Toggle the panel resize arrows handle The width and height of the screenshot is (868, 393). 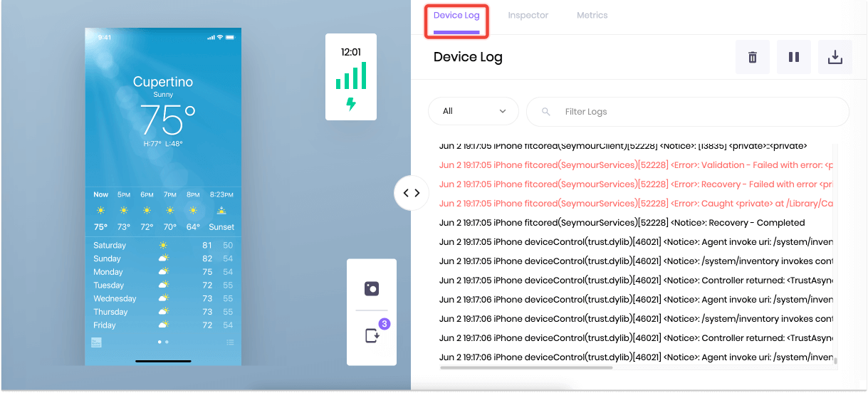pos(412,193)
